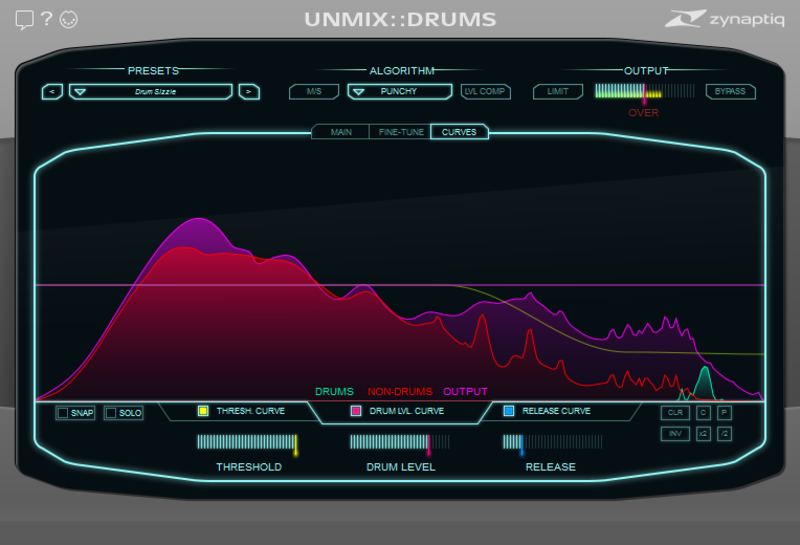This screenshot has height=545, width=800.
Task: Open the Drum Sizzle preset dropdown
Action: point(151,92)
